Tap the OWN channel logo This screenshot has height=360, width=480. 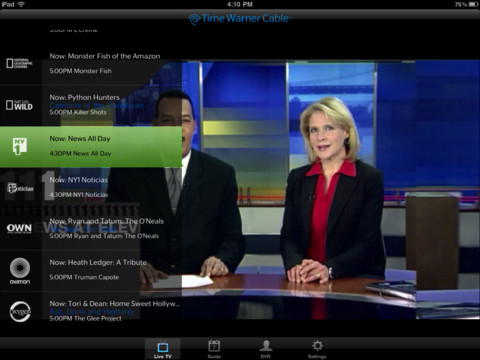tap(19, 229)
